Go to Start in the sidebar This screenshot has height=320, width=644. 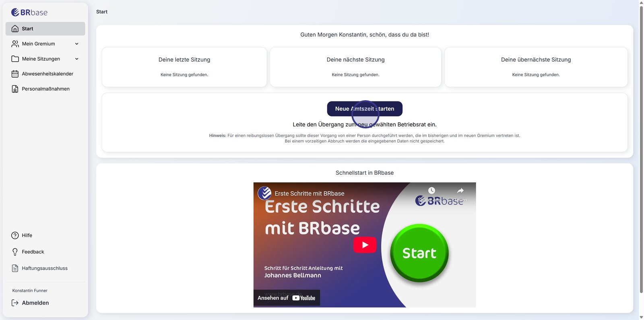45,29
